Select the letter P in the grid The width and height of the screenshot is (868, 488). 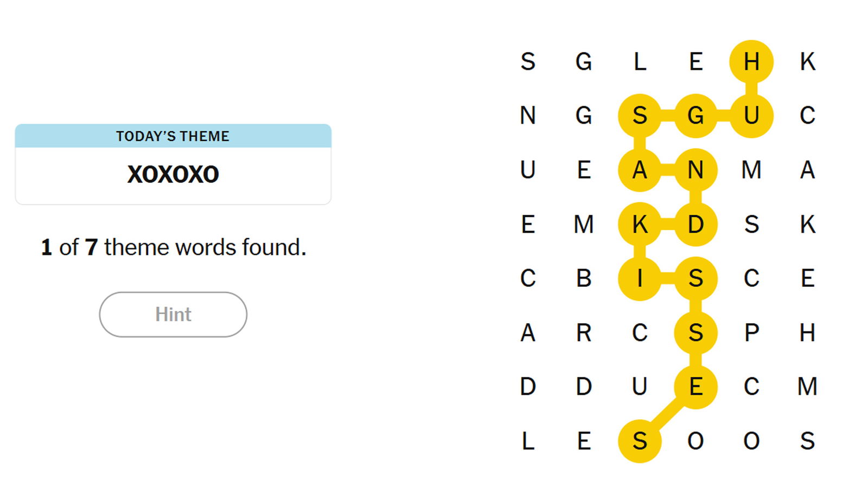tap(751, 332)
